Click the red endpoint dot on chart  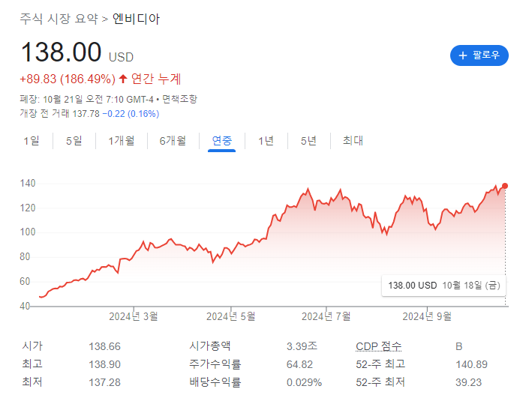pyautogui.click(x=505, y=186)
